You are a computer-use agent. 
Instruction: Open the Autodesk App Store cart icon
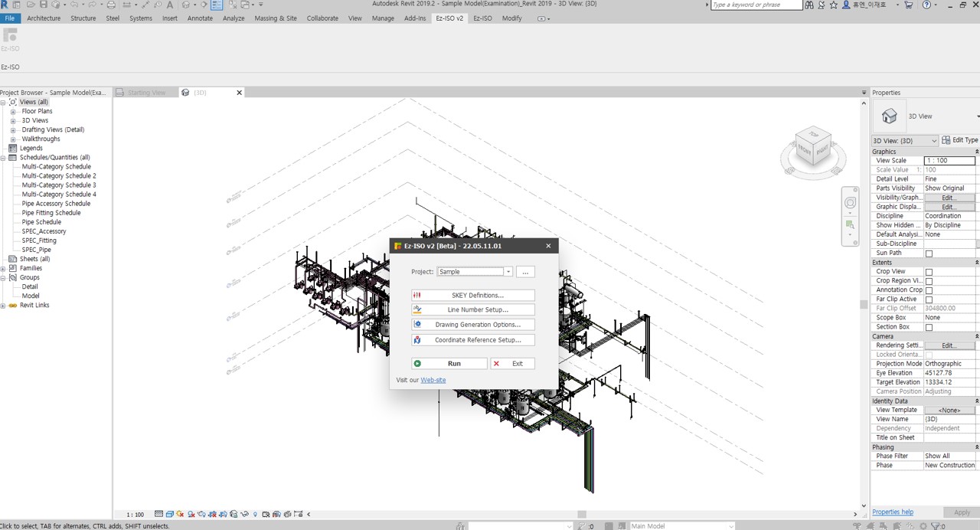click(x=908, y=5)
